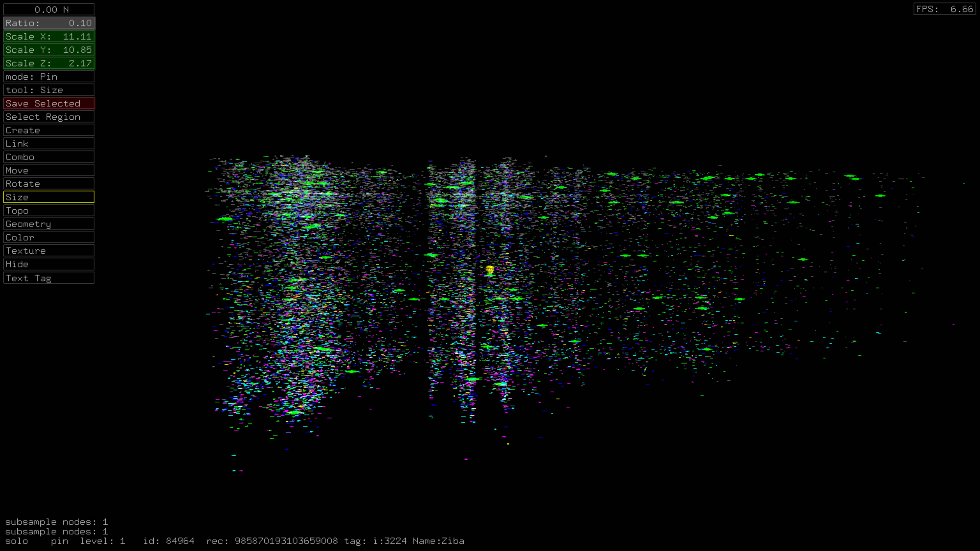Click the Save Selected button
Screen dimensions: 980x551
coord(49,103)
